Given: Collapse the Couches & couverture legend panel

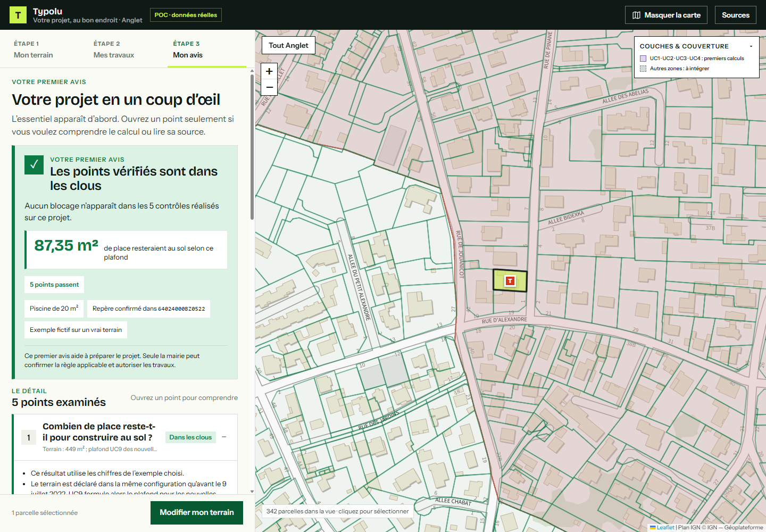Looking at the screenshot, I should [x=751, y=46].
